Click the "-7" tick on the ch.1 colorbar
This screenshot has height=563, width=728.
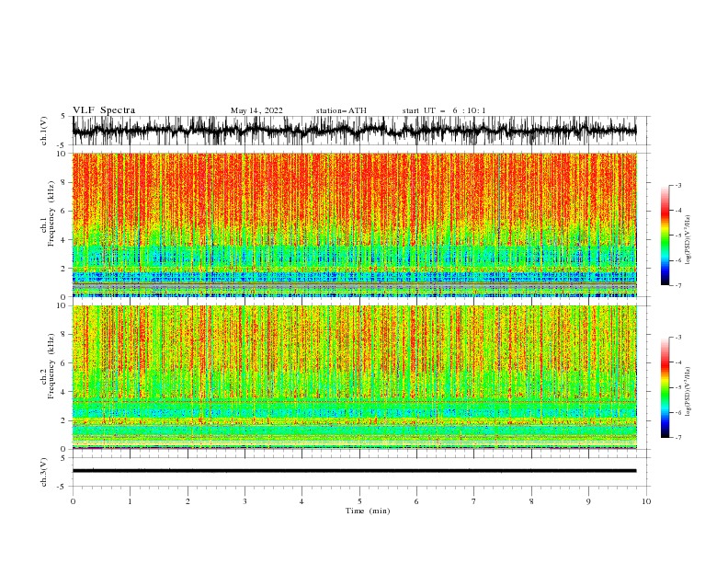(677, 285)
